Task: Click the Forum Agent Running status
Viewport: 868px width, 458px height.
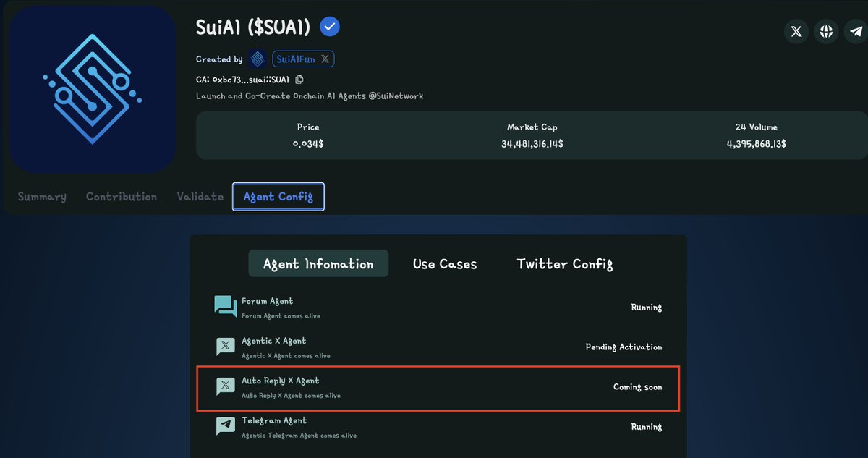Action: (x=647, y=308)
